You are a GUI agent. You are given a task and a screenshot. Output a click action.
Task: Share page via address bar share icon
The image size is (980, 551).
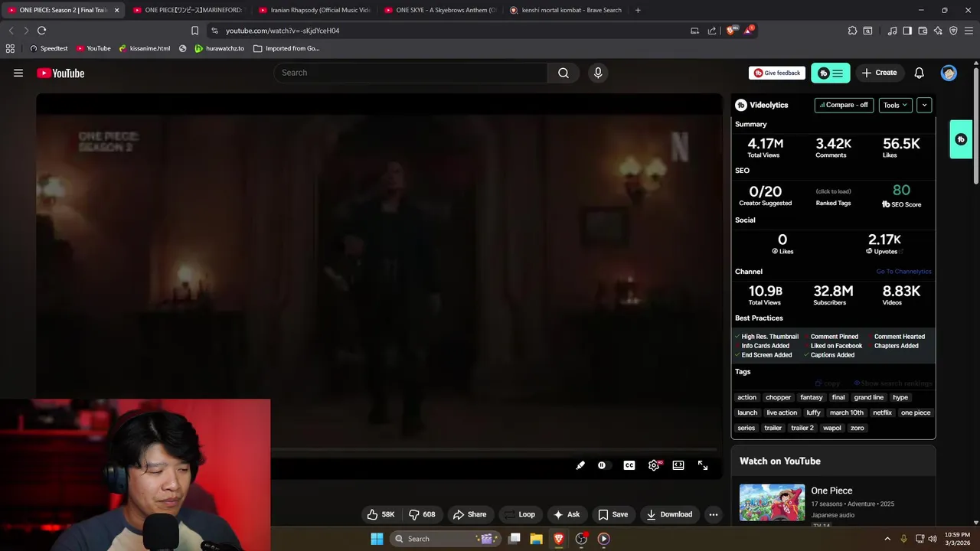[712, 31]
